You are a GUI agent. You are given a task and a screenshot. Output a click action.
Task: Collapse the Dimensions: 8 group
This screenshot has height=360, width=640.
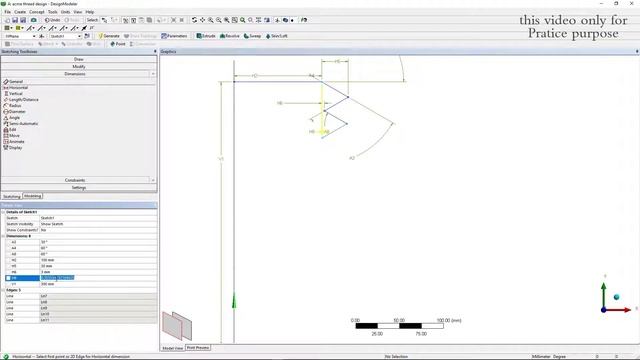(3, 236)
